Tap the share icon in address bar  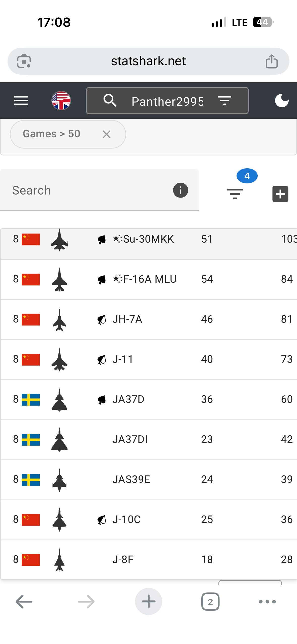272,61
